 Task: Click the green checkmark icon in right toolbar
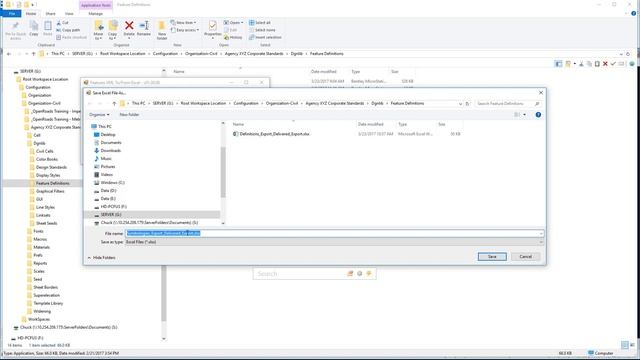613,64
